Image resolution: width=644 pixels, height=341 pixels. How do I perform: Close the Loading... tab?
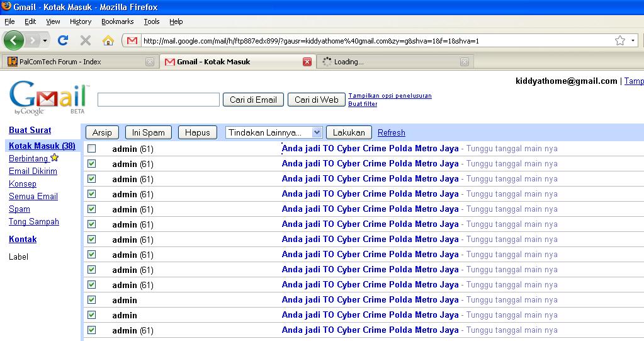(x=465, y=62)
